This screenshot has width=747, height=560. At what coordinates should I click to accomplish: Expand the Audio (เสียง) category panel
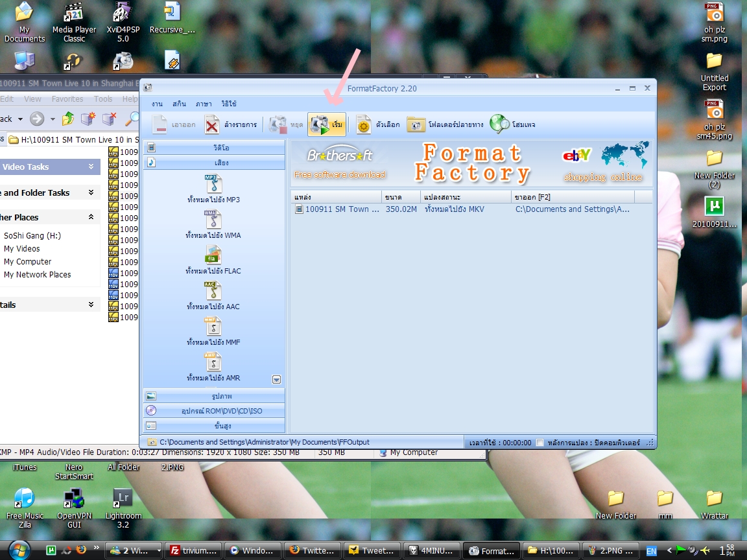(x=214, y=163)
